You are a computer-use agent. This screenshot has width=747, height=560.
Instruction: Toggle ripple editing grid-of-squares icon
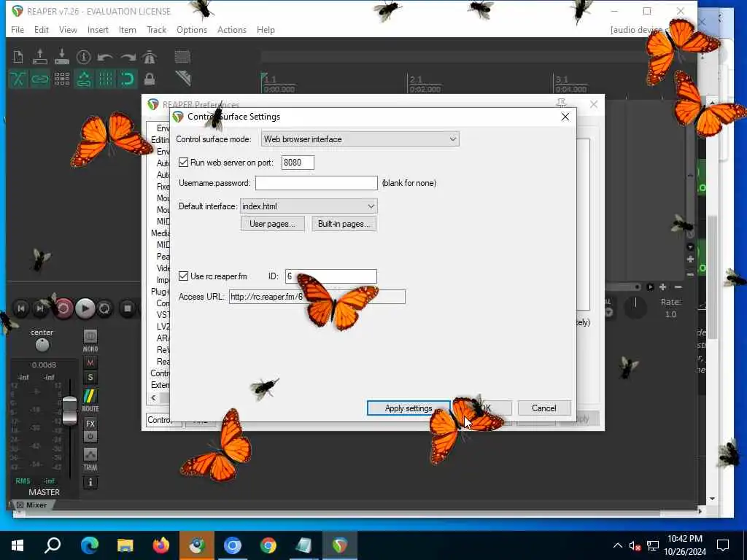pos(62,79)
